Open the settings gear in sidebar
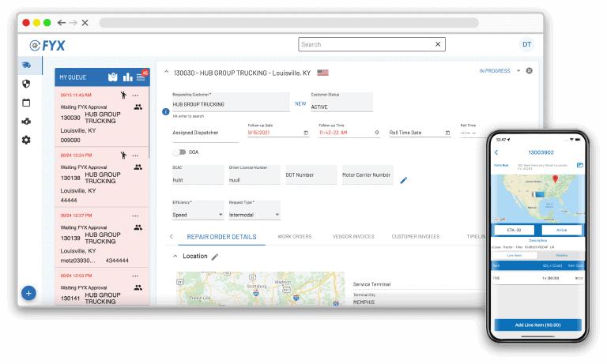The image size is (607, 364). coord(26,140)
